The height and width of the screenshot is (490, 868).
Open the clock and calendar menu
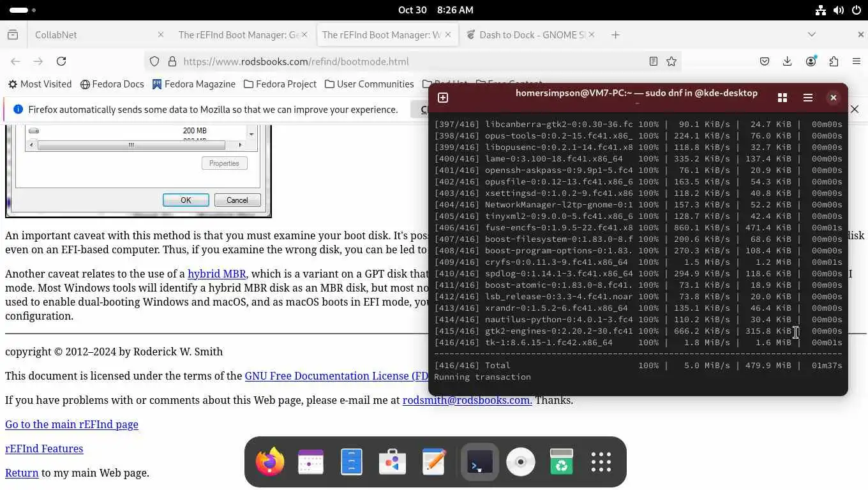click(x=435, y=10)
